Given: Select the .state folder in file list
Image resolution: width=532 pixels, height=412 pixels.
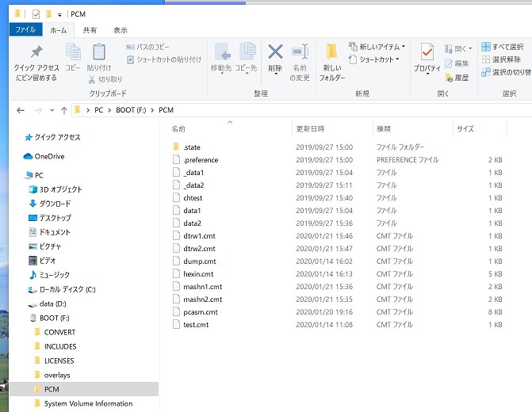Looking at the screenshot, I should click(186, 147).
